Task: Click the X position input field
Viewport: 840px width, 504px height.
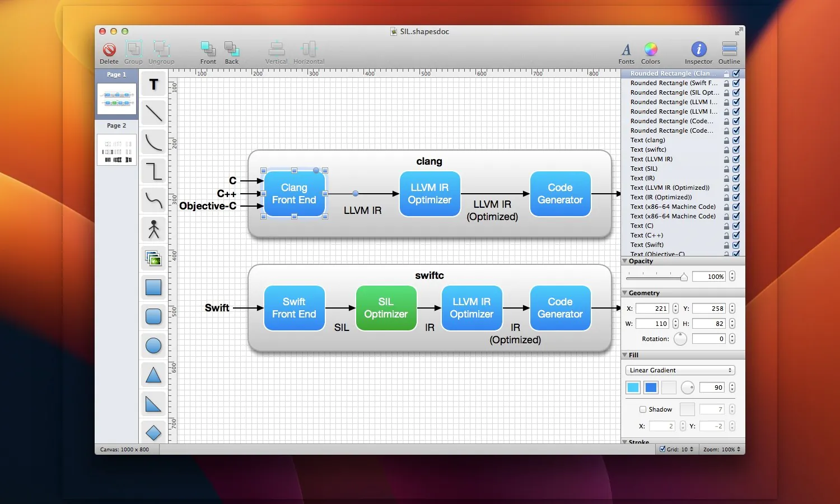Action: pyautogui.click(x=652, y=309)
